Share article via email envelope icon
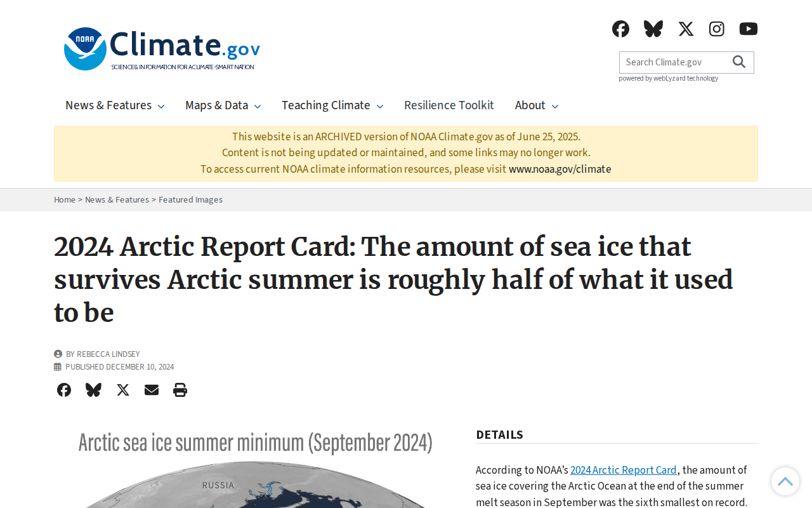The image size is (812, 508). pos(152,390)
